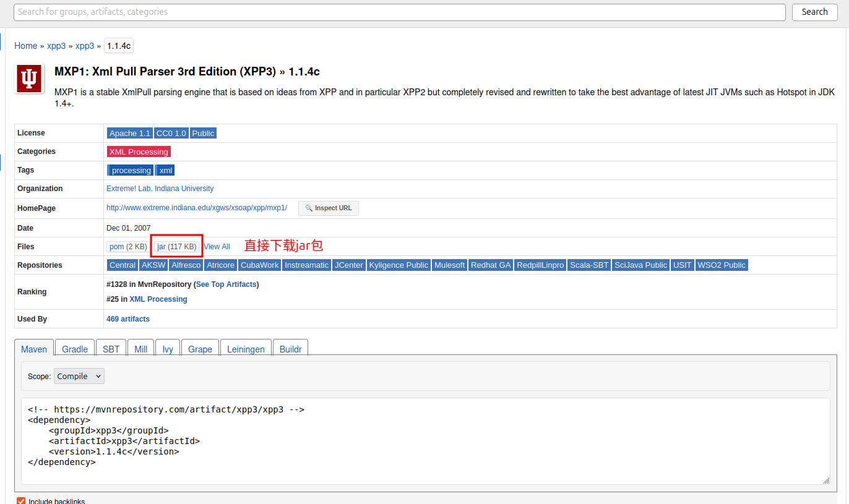Open the SciJava Public repository
Viewport: 849px width, 504px height.
[x=641, y=265]
